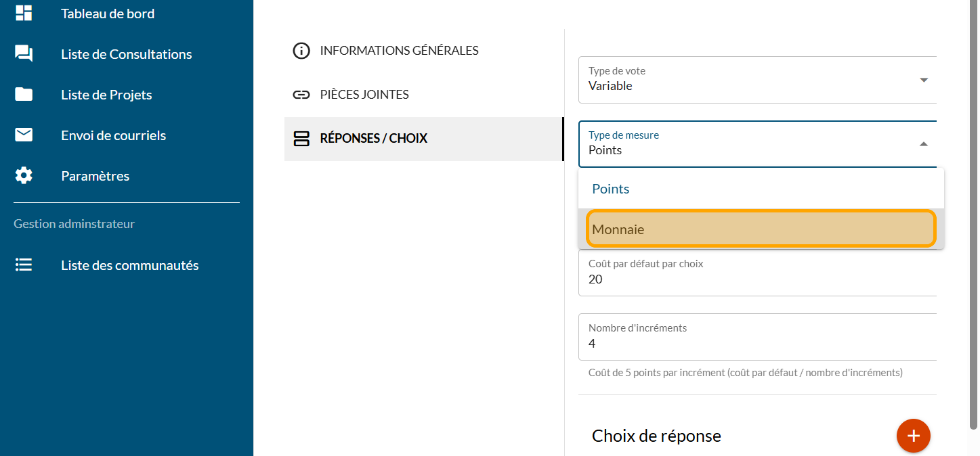Click the Pièces jointes link icon
The width and height of the screenshot is (980, 456).
tap(301, 95)
